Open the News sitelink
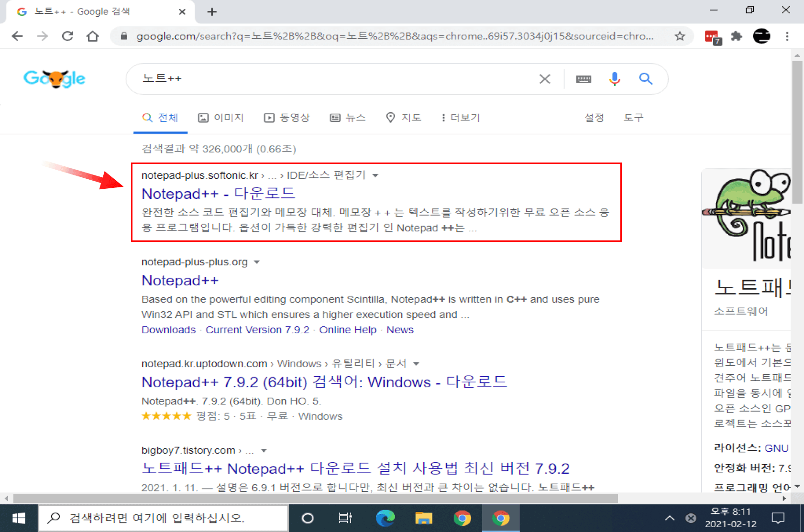Screen dimensions: 804x532 (x=400, y=330)
